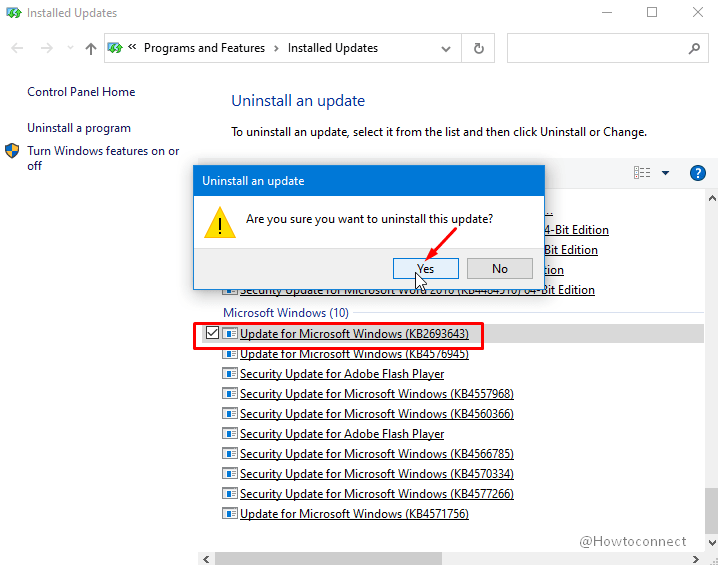
Task: Click the icon beside KB4570334 update
Action: [x=229, y=473]
